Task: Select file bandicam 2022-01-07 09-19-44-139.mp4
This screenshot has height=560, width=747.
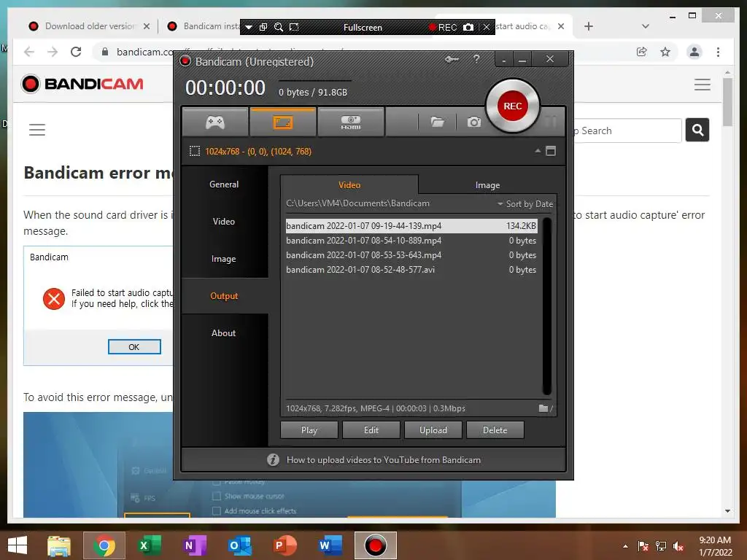Action: click(411, 226)
